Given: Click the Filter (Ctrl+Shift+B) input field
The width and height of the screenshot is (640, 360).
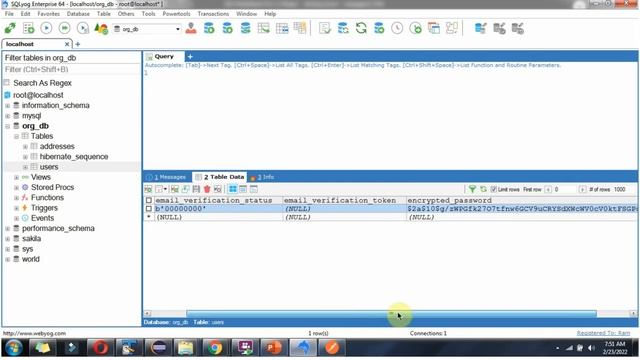Looking at the screenshot, I should tap(71, 69).
